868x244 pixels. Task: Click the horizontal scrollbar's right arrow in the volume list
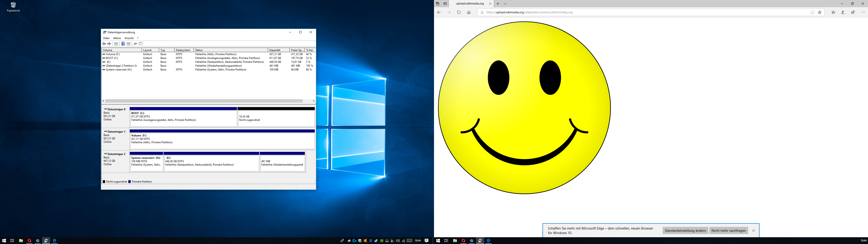tap(313, 101)
